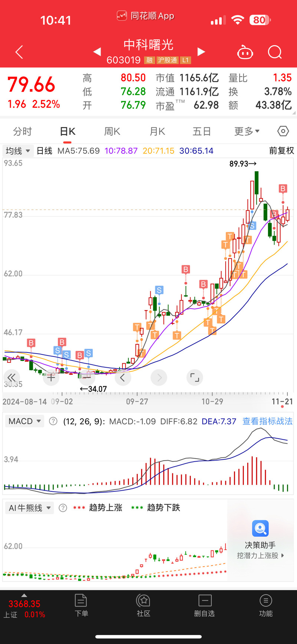This screenshot has height=644, width=297.
Task: Open the 下单 order icon
Action: (81, 605)
